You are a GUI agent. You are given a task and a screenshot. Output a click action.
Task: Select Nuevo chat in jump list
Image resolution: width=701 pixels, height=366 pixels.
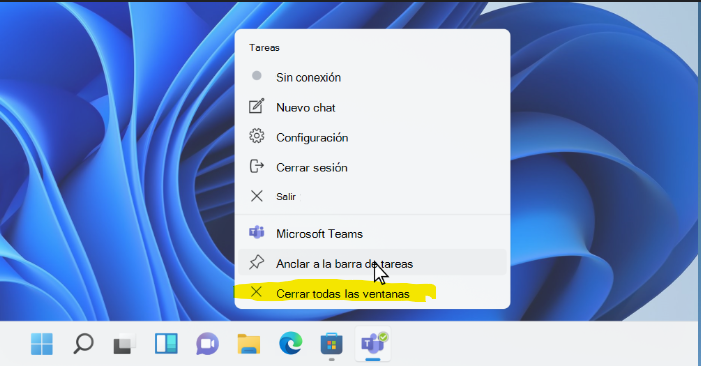[372, 107]
